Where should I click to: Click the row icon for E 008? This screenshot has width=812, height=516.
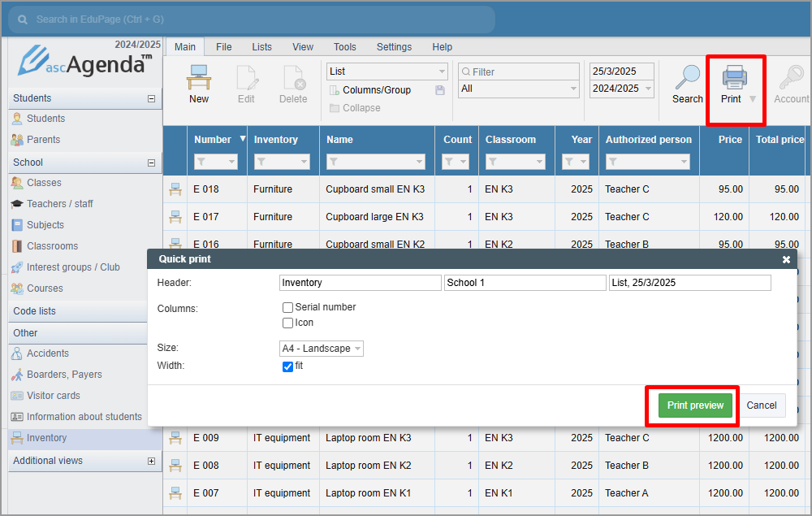[175, 466]
